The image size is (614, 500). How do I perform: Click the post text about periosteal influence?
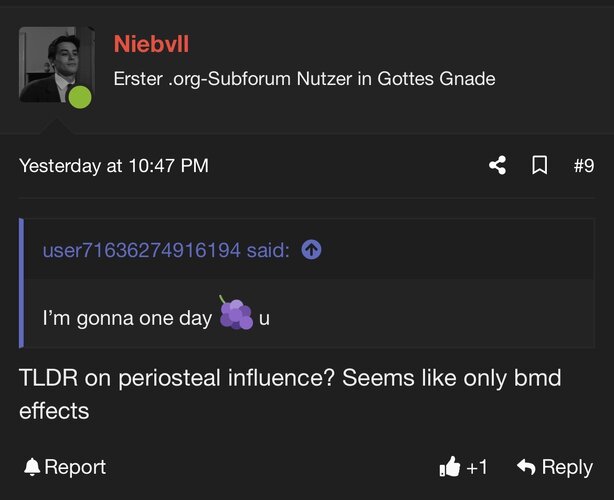290,394
